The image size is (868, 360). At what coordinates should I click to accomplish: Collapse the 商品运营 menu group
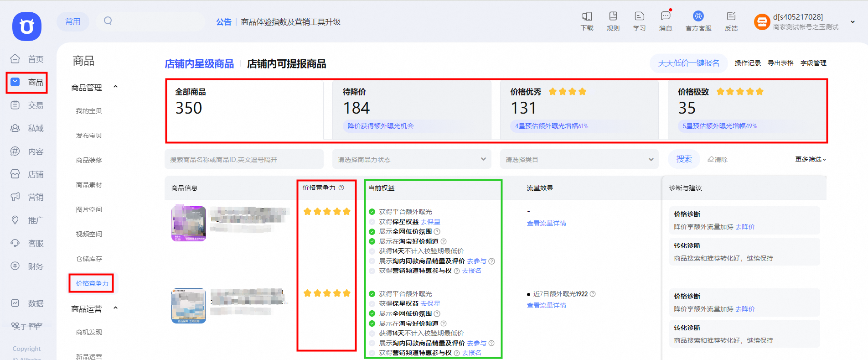click(x=115, y=308)
